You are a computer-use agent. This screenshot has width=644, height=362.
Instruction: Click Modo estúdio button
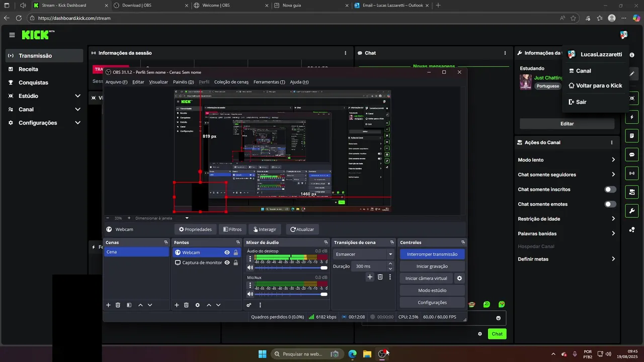pos(432,291)
